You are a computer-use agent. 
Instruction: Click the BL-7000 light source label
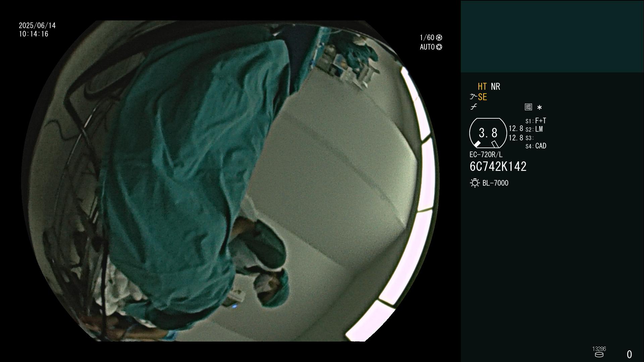coord(495,183)
